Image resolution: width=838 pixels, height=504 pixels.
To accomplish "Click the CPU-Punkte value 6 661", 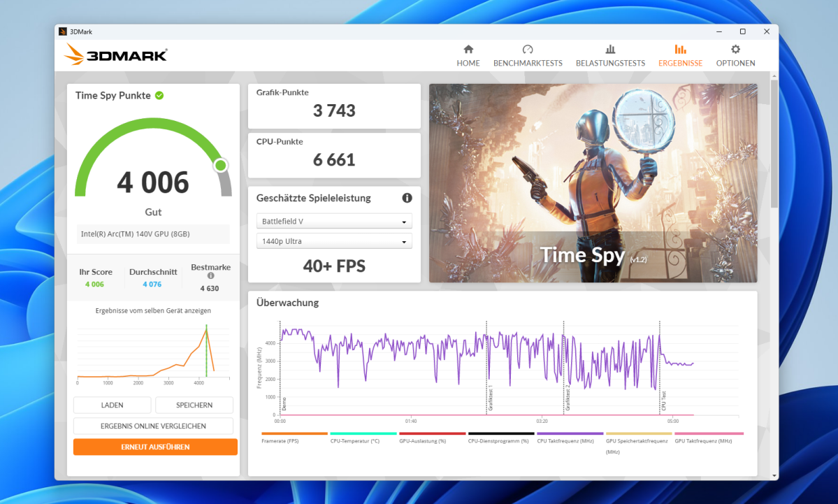I will coord(334,160).
